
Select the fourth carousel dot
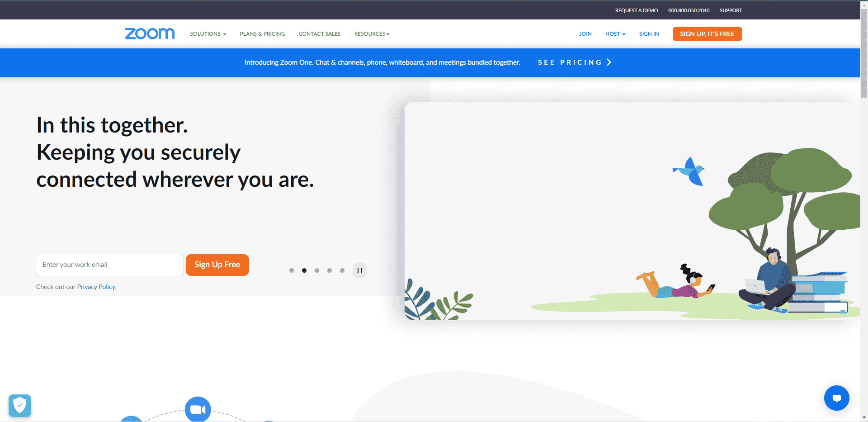pyautogui.click(x=330, y=270)
